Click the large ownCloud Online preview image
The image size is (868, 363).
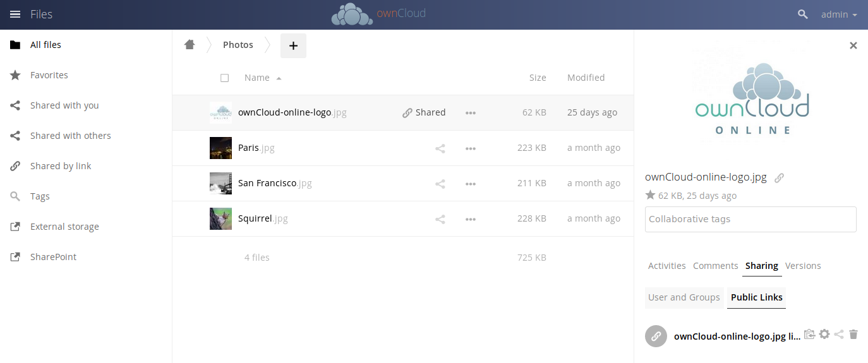[752, 98]
